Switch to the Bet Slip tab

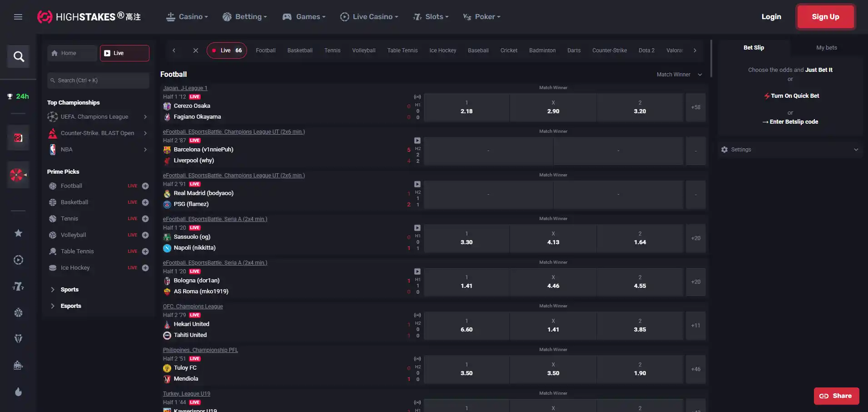754,48
